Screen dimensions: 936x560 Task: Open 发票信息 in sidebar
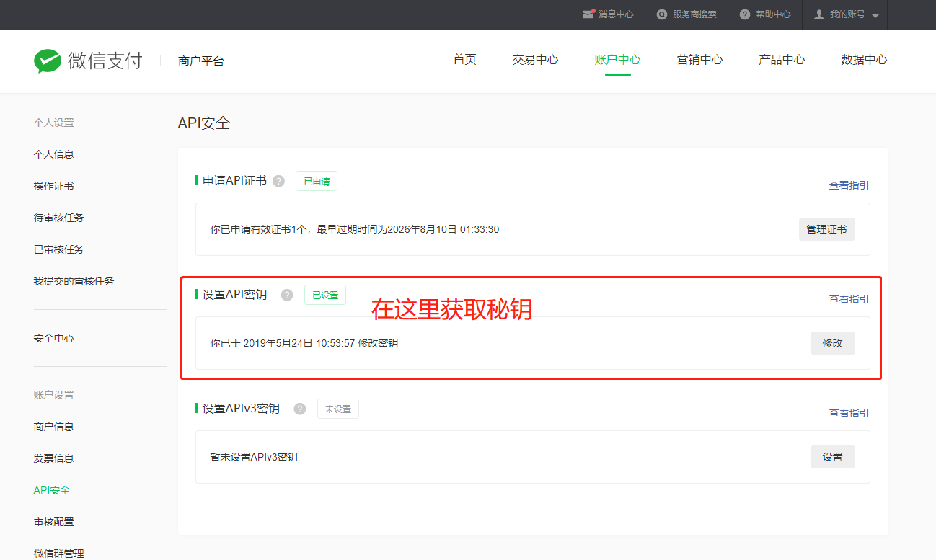[53, 458]
